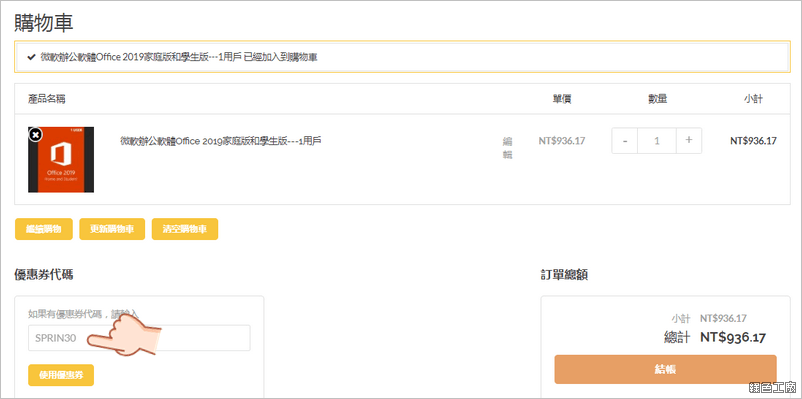Increase quantity with the plus button

point(689,141)
